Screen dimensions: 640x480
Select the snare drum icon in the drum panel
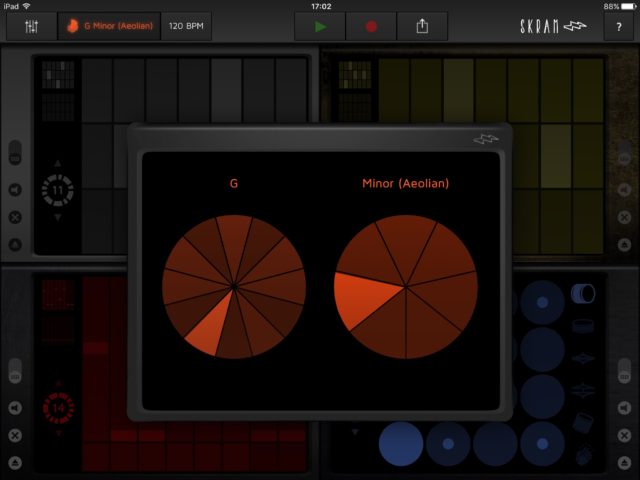click(583, 327)
